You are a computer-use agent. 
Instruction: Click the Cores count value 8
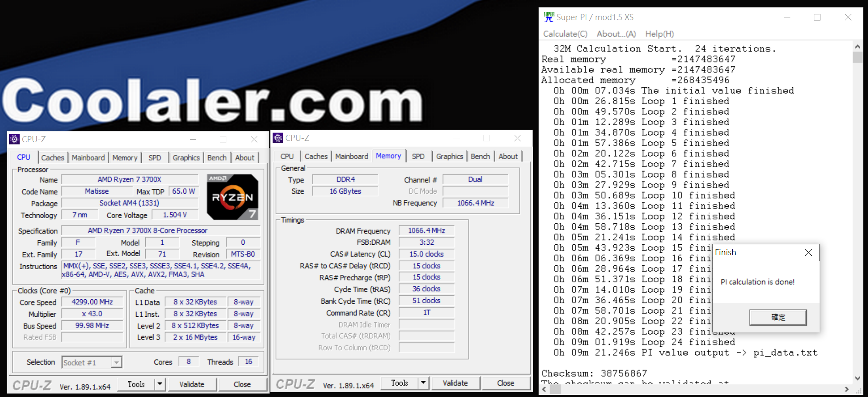click(x=188, y=362)
